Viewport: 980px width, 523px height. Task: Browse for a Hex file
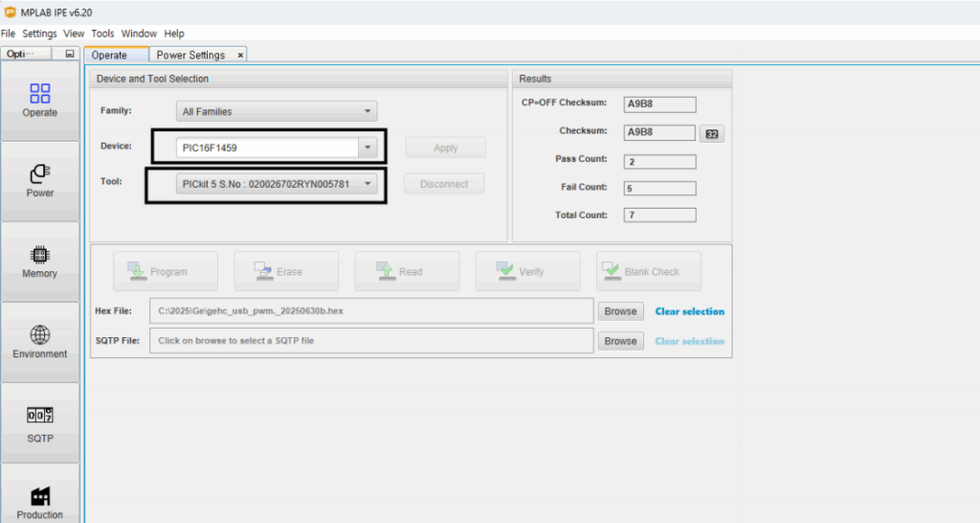tap(620, 311)
